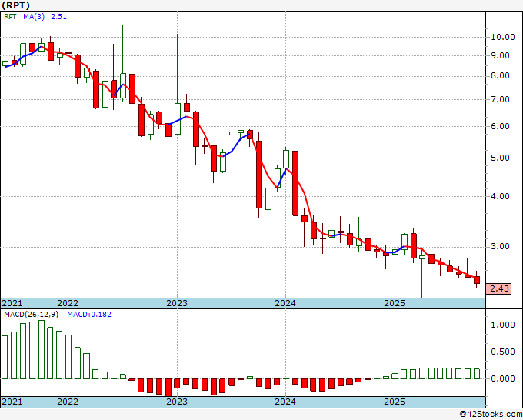Click the 7.00 price axis label
Image resolution: width=523 pixels, height=420 pixels.
(500, 99)
